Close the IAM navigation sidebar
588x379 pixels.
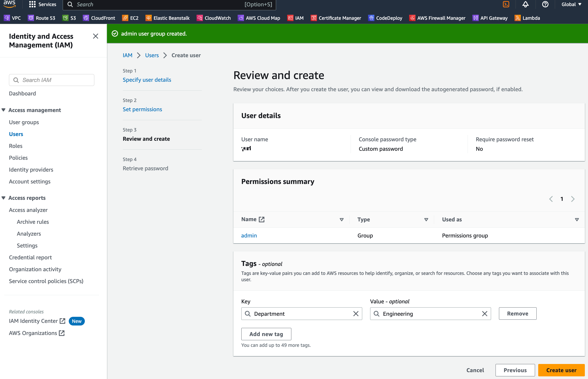point(96,36)
